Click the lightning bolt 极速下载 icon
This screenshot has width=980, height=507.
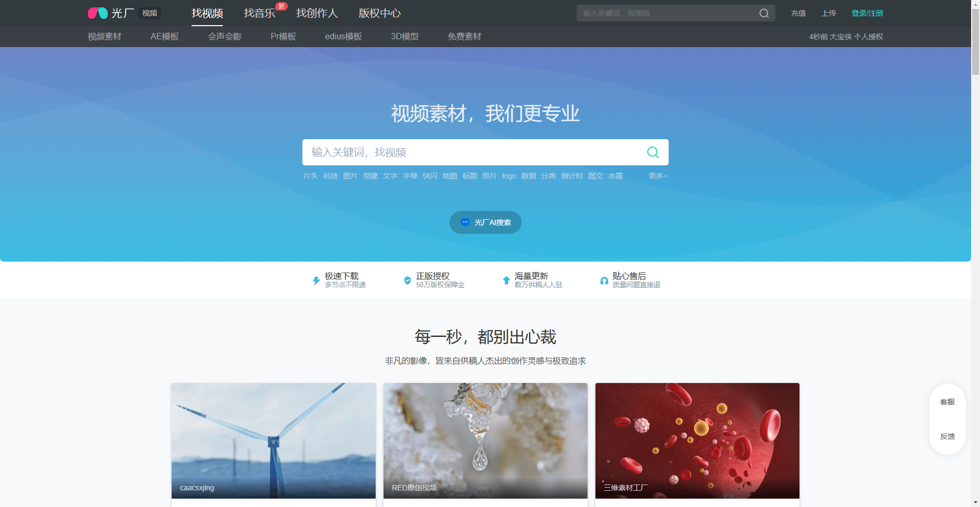pos(316,280)
